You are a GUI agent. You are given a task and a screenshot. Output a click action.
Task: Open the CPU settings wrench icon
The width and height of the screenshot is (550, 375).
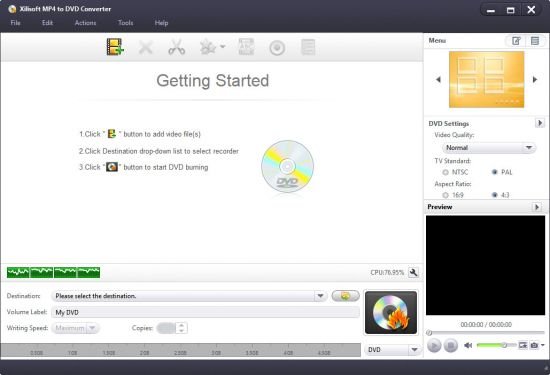[414, 272]
